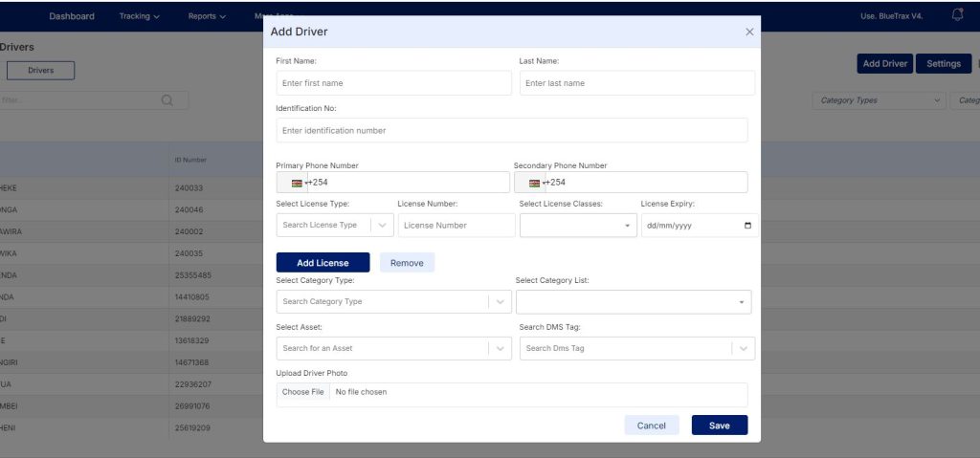Click the notification bell icon
The image size is (980, 458).
click(x=957, y=15)
